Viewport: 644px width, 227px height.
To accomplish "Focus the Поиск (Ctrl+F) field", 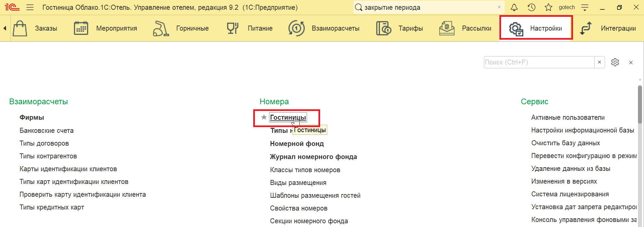I will click(539, 62).
